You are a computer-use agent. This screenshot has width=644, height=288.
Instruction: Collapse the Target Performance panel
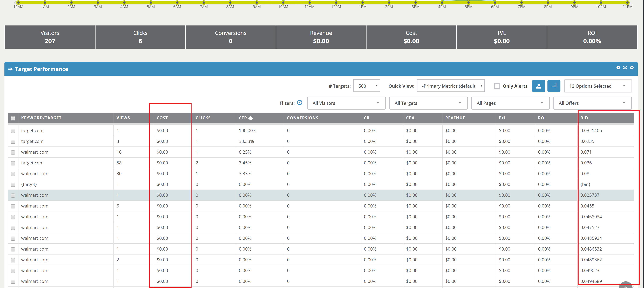632,68
